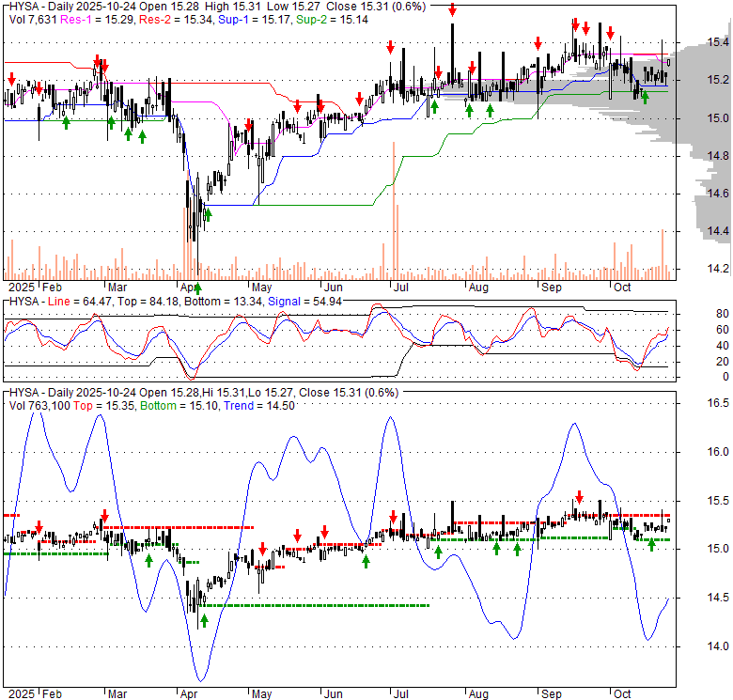Screen dimensions: 733x700
Task: Click 'Mar' on the bottom chart's date axis
Action: 117,694
